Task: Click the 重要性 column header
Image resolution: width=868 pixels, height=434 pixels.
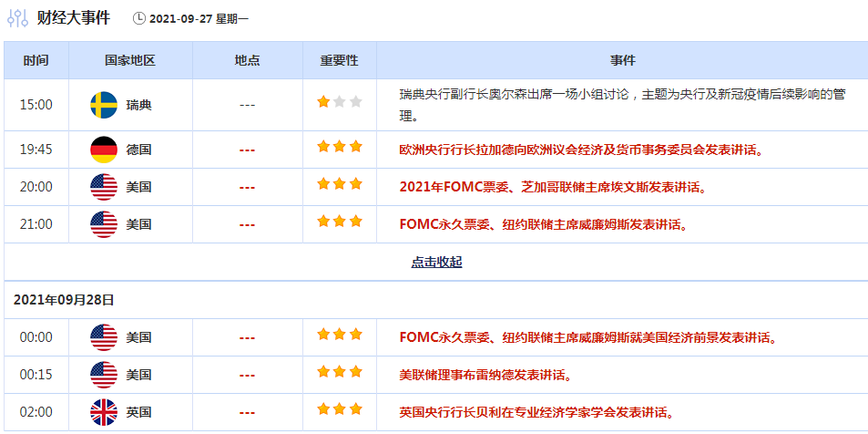Action: pyautogui.click(x=339, y=60)
